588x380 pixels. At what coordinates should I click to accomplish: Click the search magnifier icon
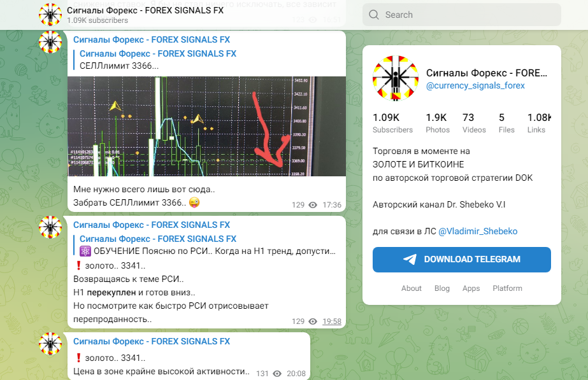click(x=374, y=15)
